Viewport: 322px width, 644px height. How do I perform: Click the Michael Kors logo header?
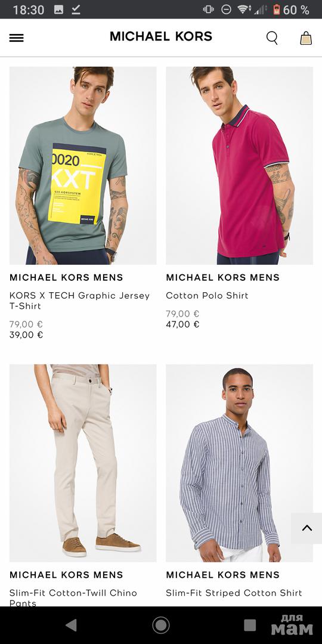pyautogui.click(x=161, y=36)
